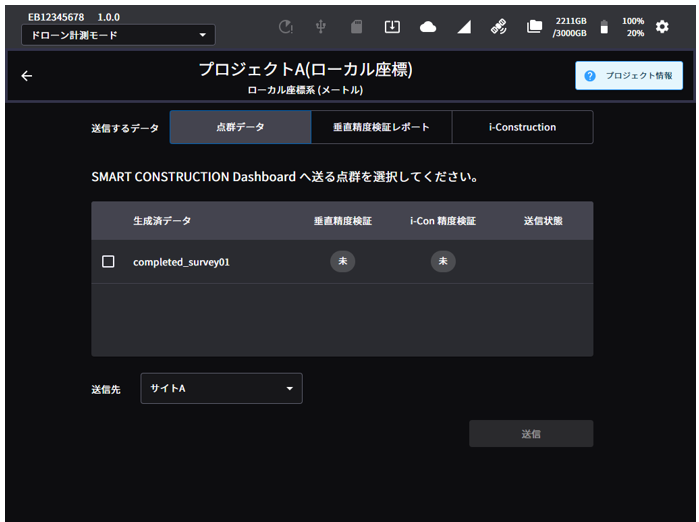699x522 pixels.
Task: Select the 垂直精度検証レポート tab
Action: coord(381,127)
